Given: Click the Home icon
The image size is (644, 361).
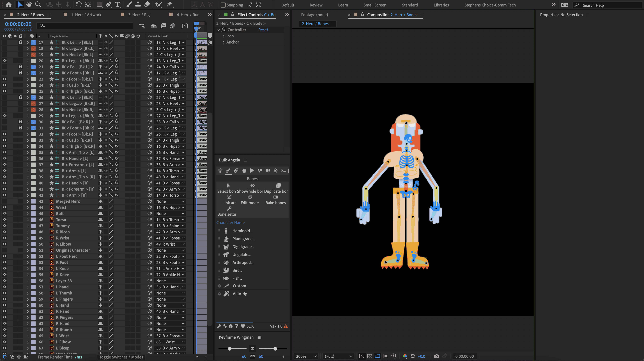Looking at the screenshot, I should pyautogui.click(x=8, y=4).
